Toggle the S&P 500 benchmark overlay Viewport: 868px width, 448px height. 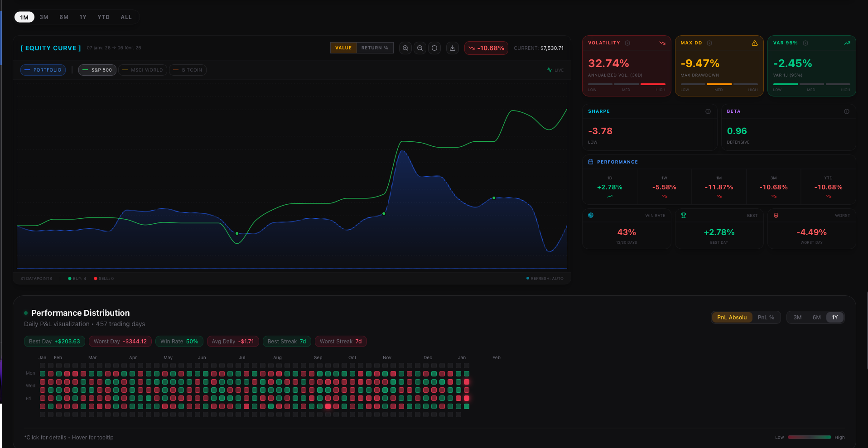tap(97, 70)
